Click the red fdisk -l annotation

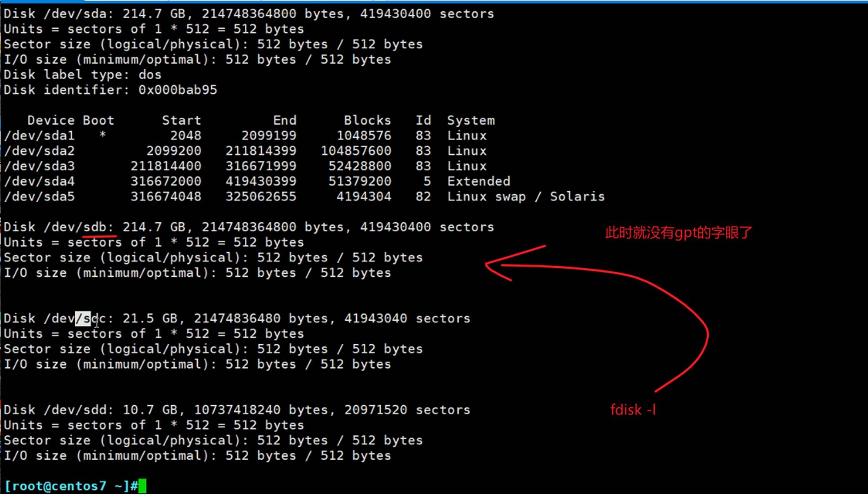point(633,410)
